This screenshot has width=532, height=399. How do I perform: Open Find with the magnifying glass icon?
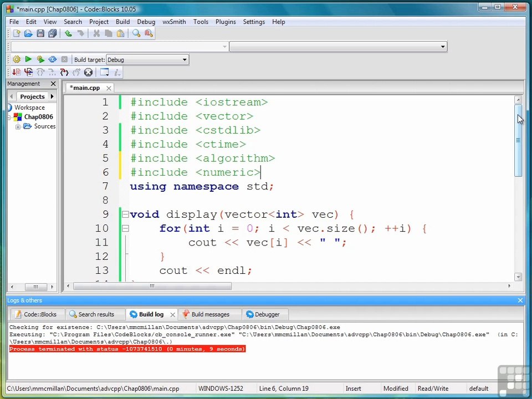(x=136, y=33)
